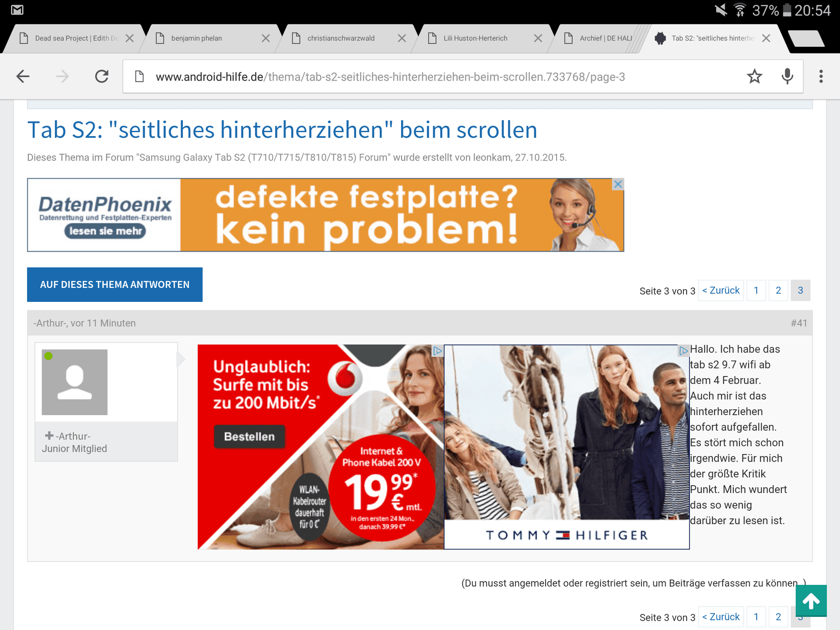The height and width of the screenshot is (630, 840).
Task: Focus the URL address bar
Action: click(x=389, y=77)
